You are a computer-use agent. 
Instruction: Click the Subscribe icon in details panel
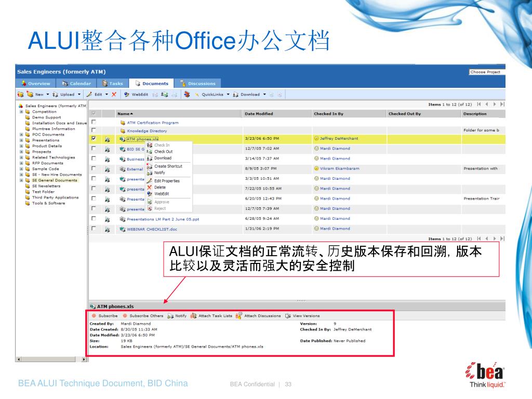94,315
